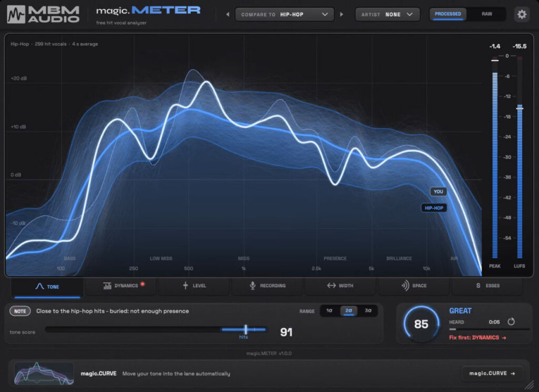This screenshot has width=539, height=392.
Task: Click the tone score value 91
Action: pos(286,332)
